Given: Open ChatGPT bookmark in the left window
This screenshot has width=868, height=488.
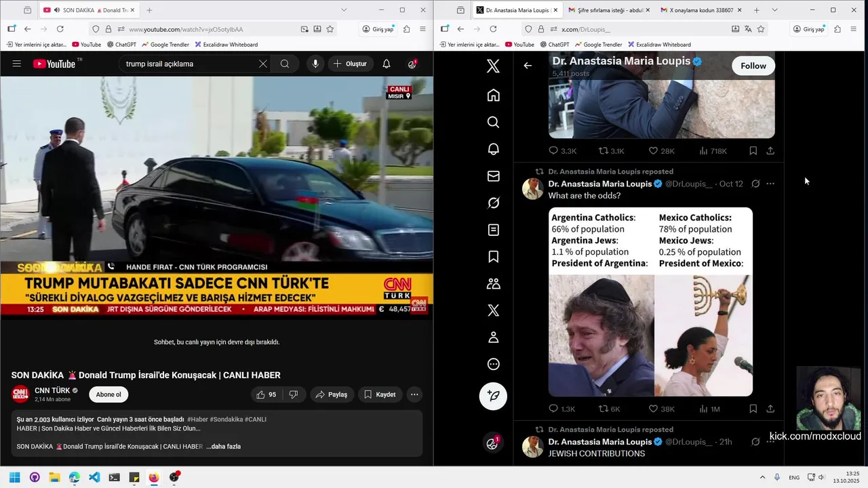Looking at the screenshot, I should pos(121,45).
